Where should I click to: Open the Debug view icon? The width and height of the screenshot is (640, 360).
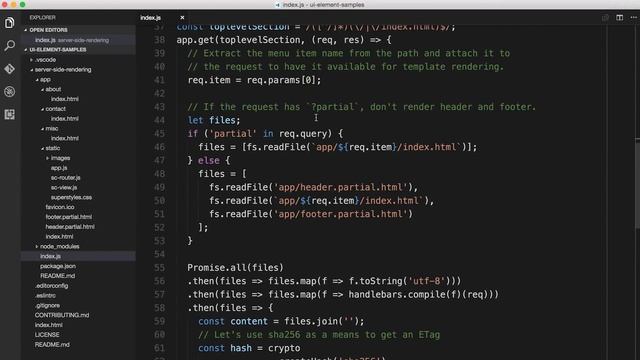coord(9,91)
